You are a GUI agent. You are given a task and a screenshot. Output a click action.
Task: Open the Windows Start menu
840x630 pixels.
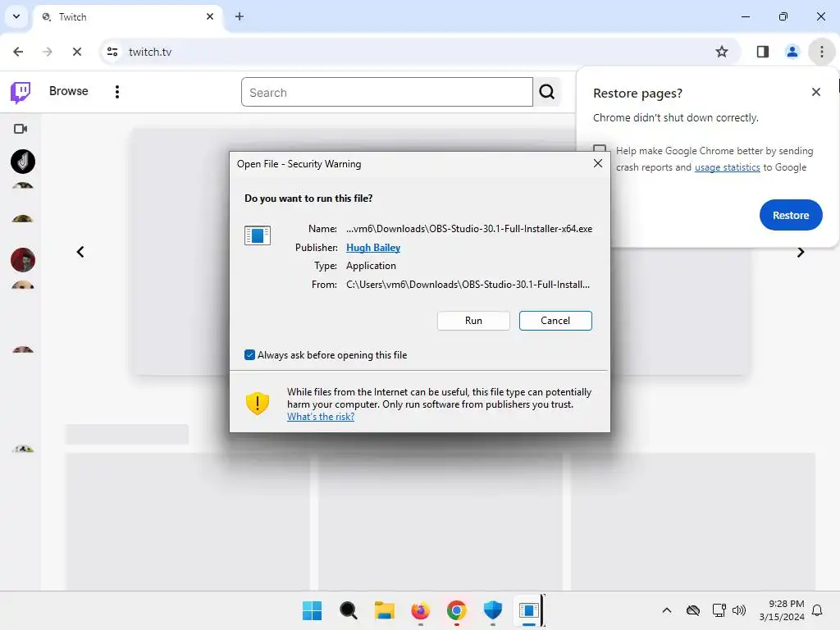(x=313, y=610)
